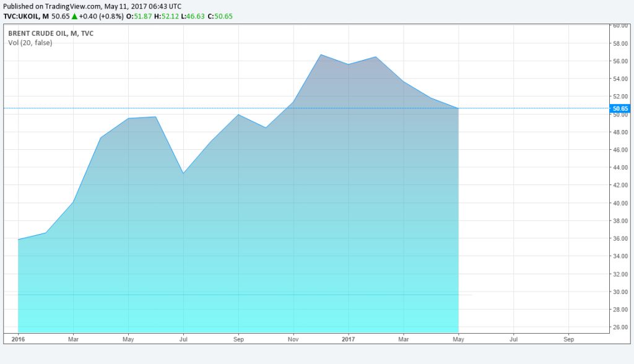Click the 56.00 price axis label

pyautogui.click(x=620, y=61)
